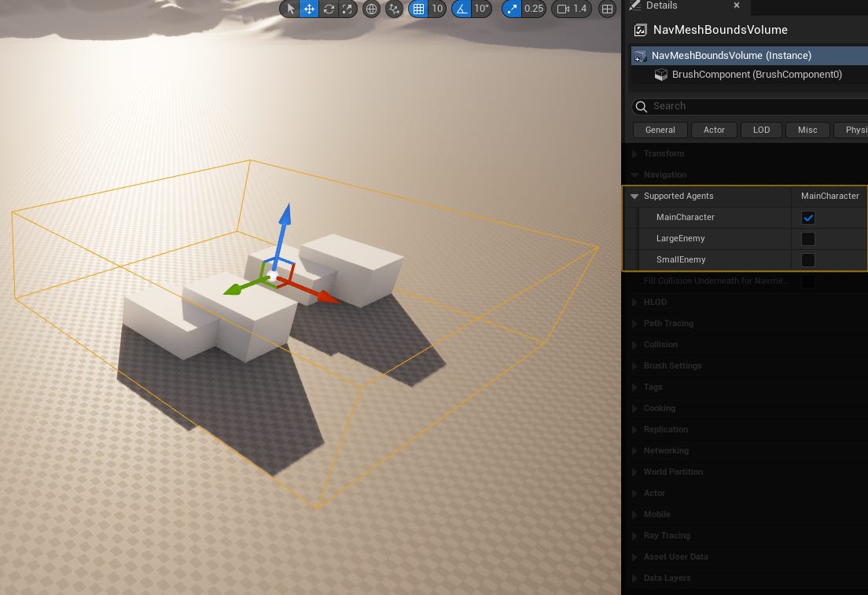Viewport: 868px width, 595px height.
Task: Open the LOD category tab
Action: [761, 130]
